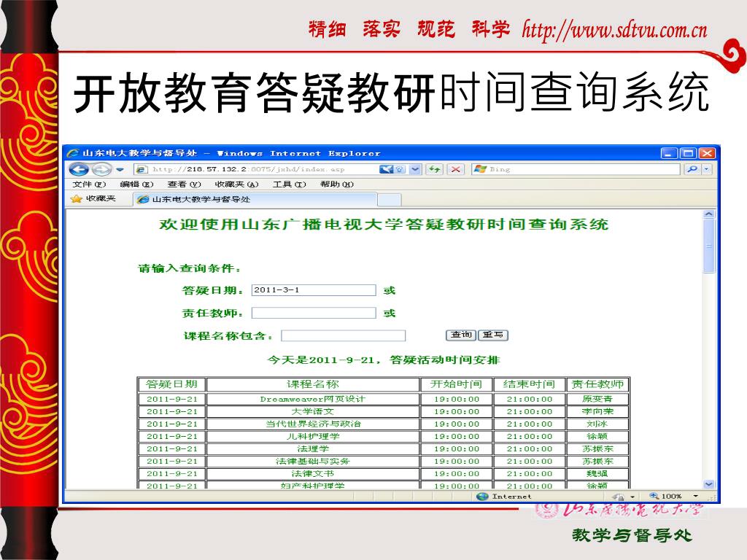This screenshot has height=560, width=747.
Task: Expand the address bar history dropdown
Action: (x=415, y=169)
